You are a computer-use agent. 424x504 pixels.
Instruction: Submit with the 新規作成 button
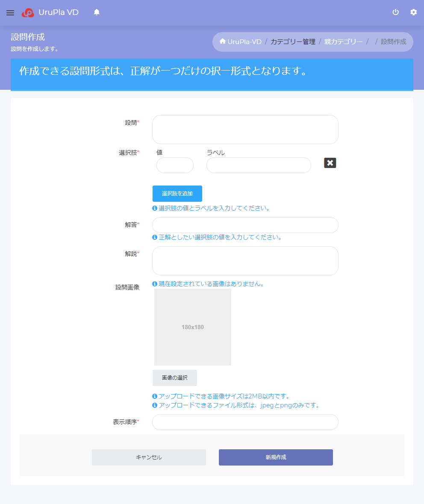click(276, 457)
